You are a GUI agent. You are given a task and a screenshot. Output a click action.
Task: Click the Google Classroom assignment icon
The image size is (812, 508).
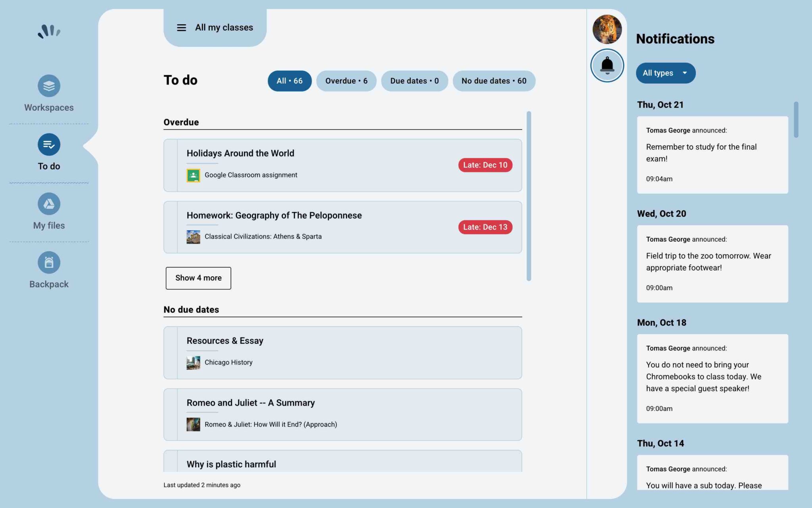point(193,175)
